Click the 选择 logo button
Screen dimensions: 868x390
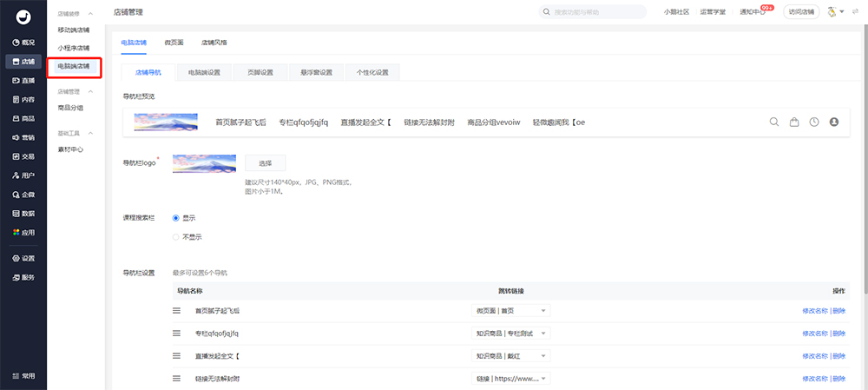(265, 162)
